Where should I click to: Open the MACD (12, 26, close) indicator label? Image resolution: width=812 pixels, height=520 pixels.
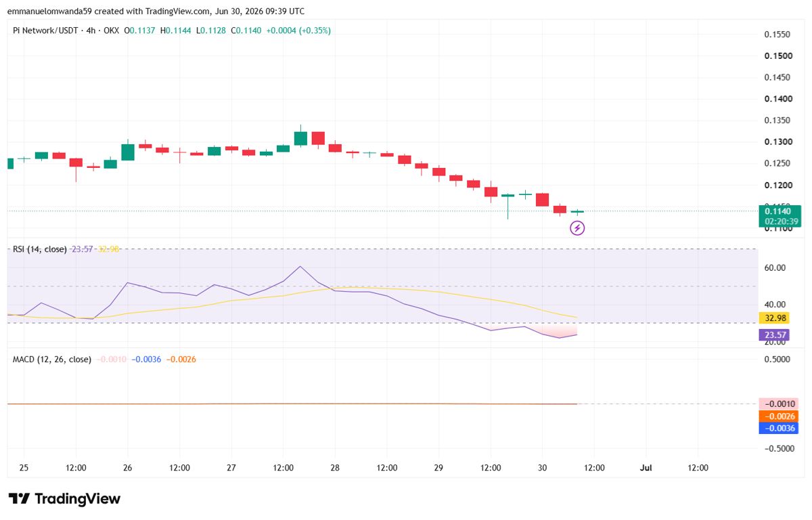pyautogui.click(x=52, y=359)
